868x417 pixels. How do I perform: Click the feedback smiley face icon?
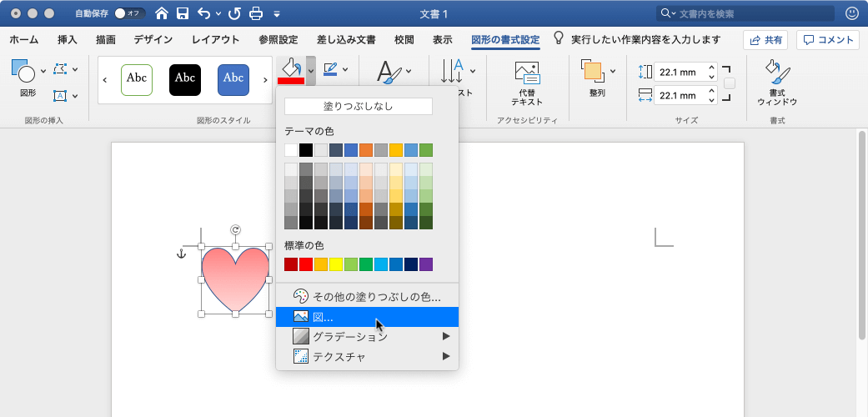[x=851, y=13]
